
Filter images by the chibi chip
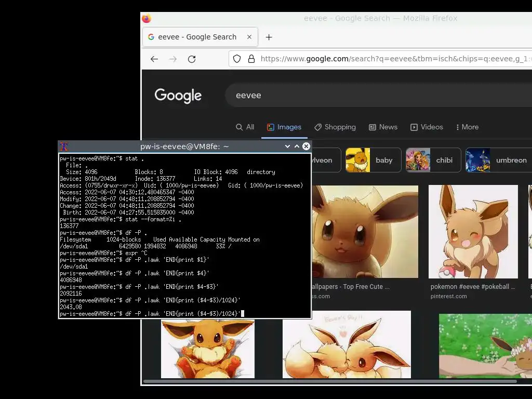pyautogui.click(x=433, y=160)
